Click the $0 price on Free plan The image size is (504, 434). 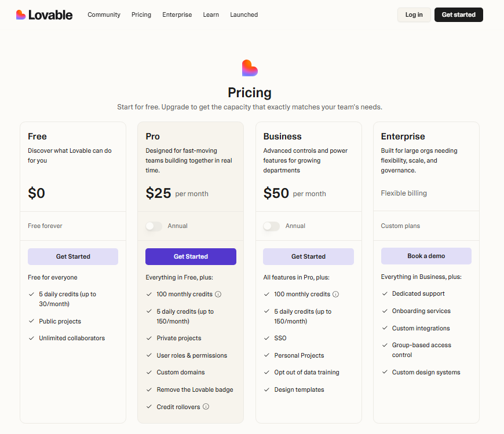click(36, 193)
